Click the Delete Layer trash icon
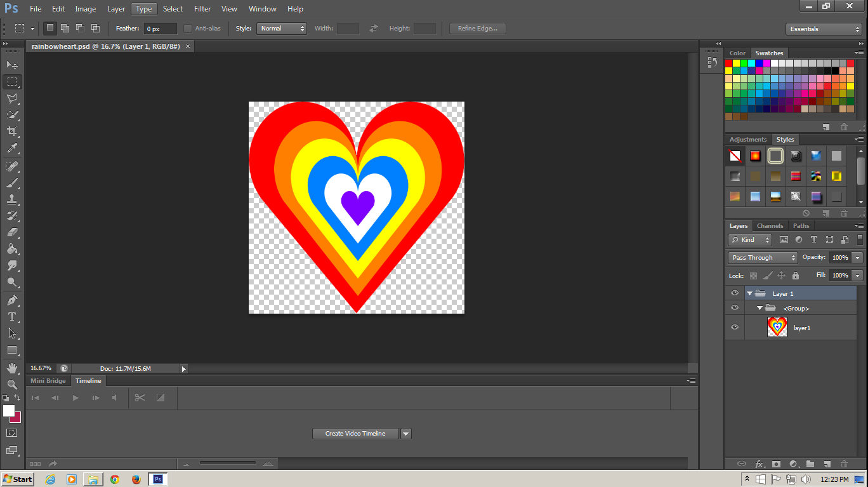The image size is (868, 487). 844,464
